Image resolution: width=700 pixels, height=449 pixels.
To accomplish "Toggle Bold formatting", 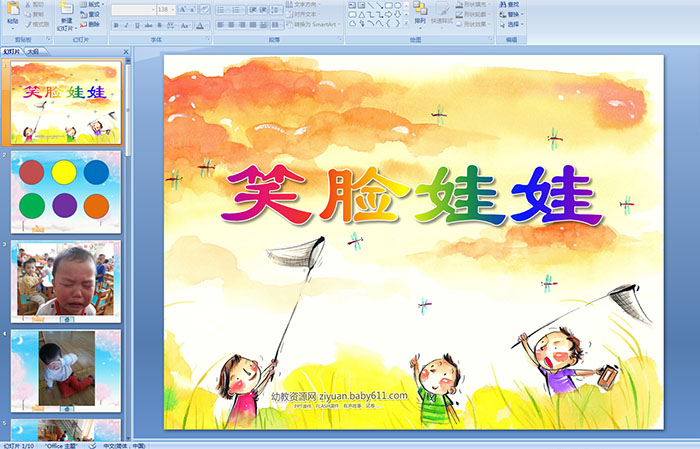I will pyautogui.click(x=116, y=25).
